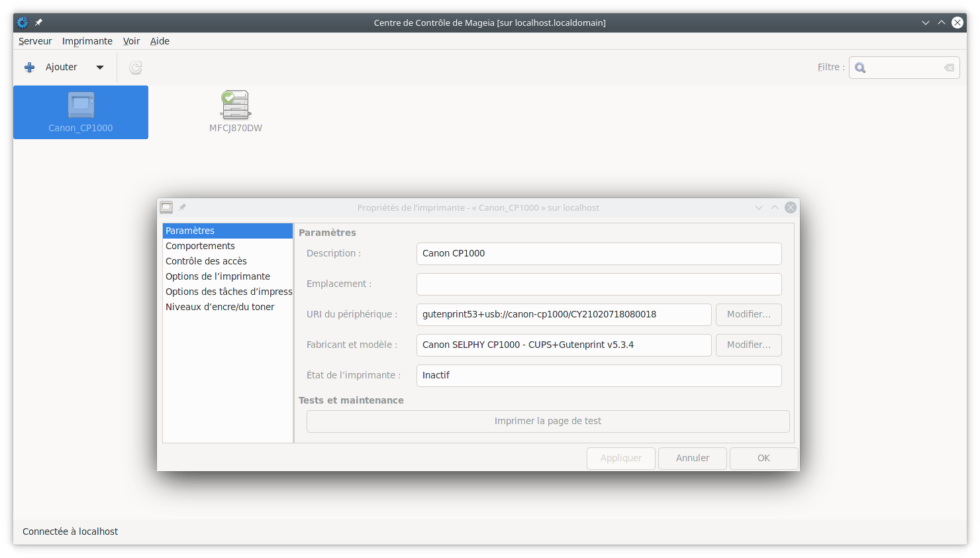Open Options des tâches d'impression section

pyautogui.click(x=228, y=292)
